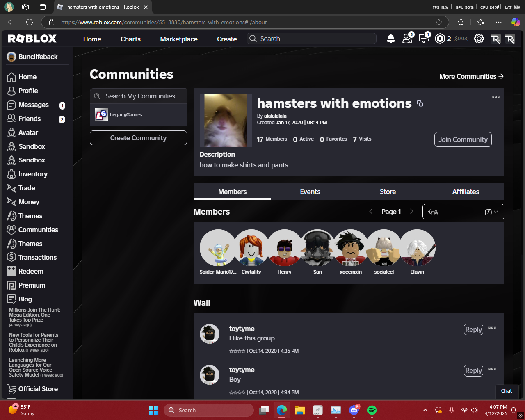Click the Robux balance icon

440,39
